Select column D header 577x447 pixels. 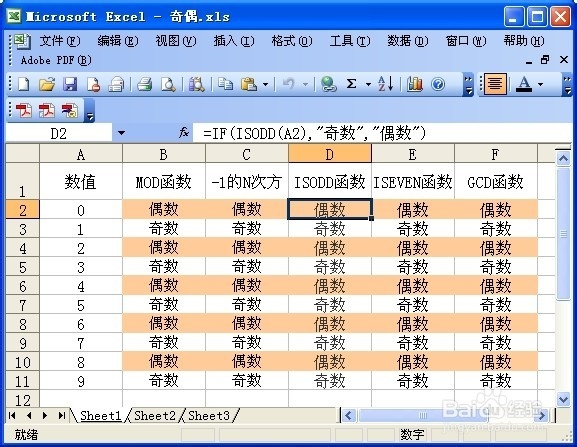click(330, 154)
